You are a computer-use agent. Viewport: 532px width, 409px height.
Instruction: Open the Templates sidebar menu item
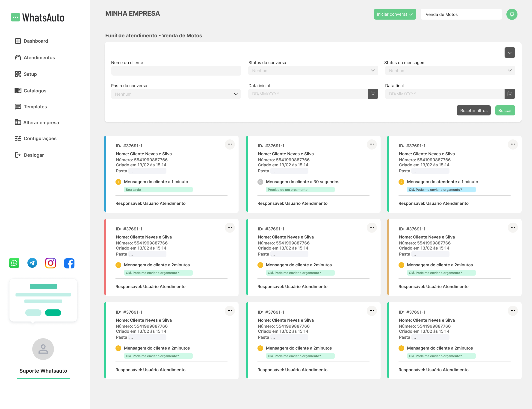pos(35,107)
